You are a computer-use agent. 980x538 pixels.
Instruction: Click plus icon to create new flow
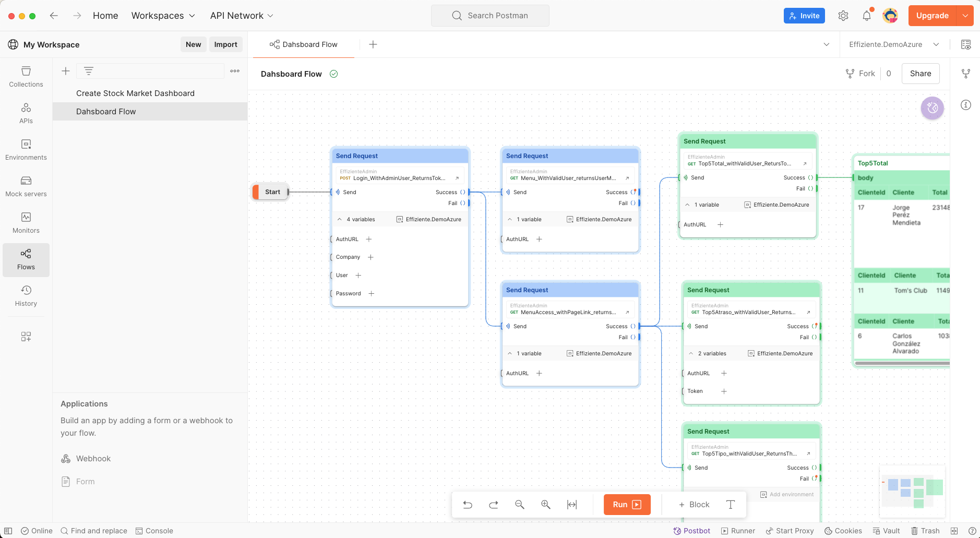click(x=66, y=71)
